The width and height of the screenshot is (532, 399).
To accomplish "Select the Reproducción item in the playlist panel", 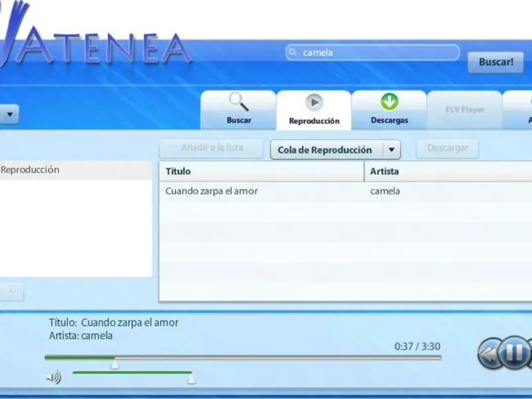I will [x=75, y=170].
